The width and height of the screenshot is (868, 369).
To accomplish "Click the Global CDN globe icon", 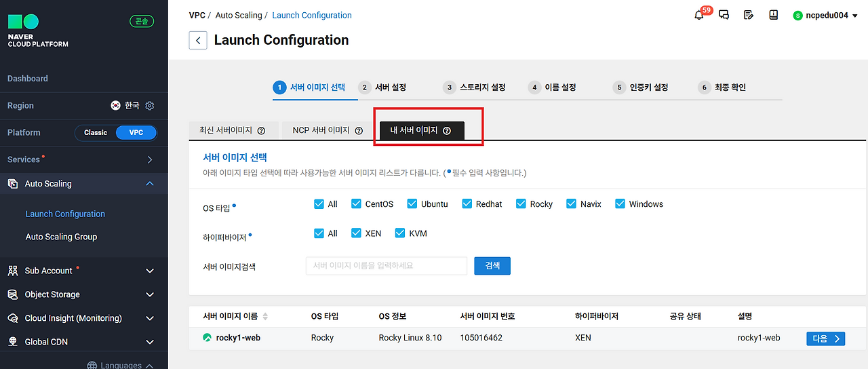I will pos(13,342).
